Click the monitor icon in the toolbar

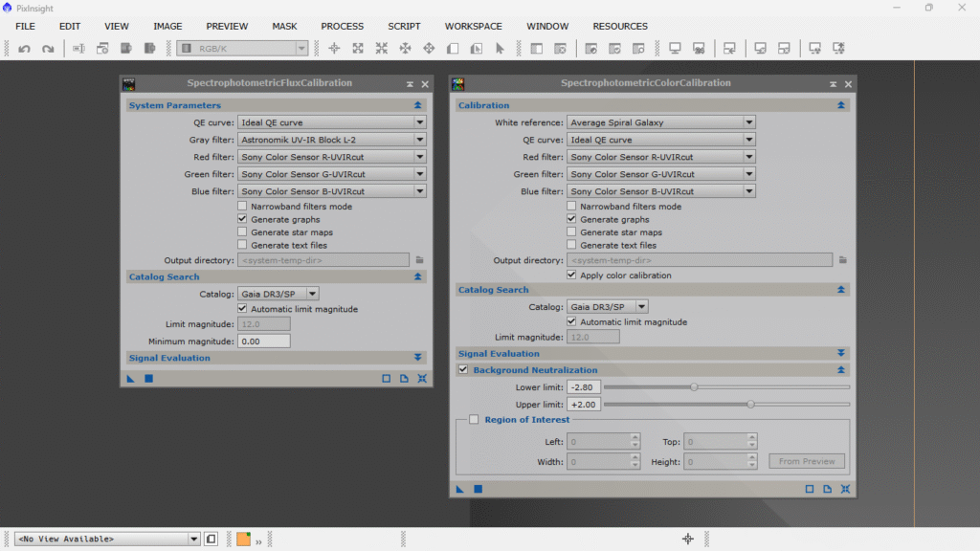point(675,49)
